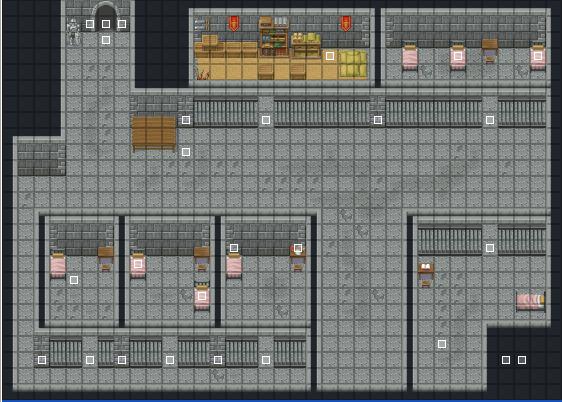Click the sideways pink bed in lower-right room
The image size is (562, 402).
(531, 300)
